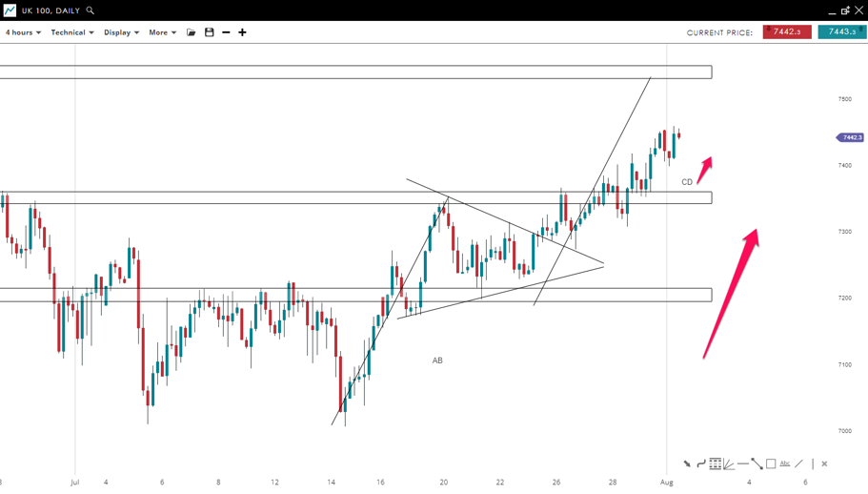Open the Display dropdown menu
The width and height of the screenshot is (868, 494).
tap(121, 32)
